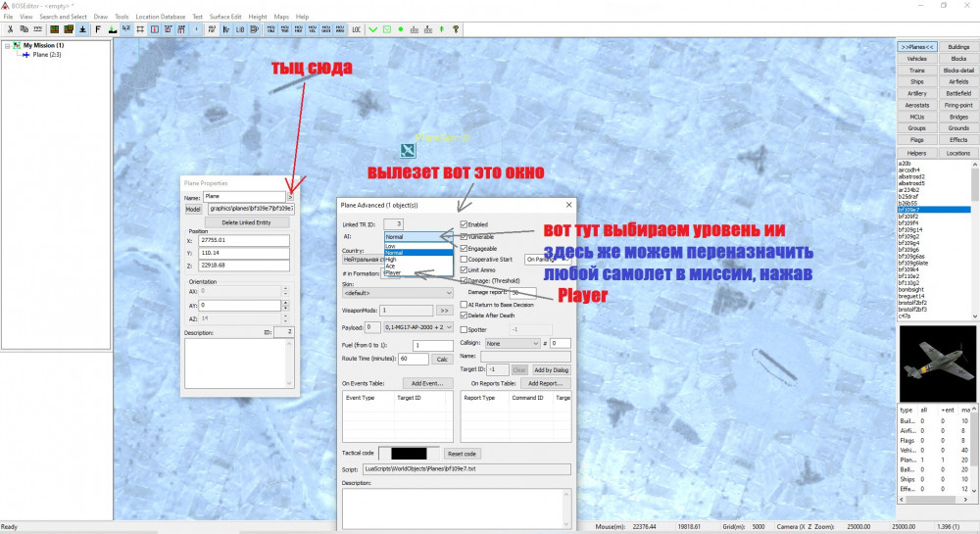Screen dimensions: 980x534
Task: Open the Surface Edit menu
Action: [x=224, y=17]
